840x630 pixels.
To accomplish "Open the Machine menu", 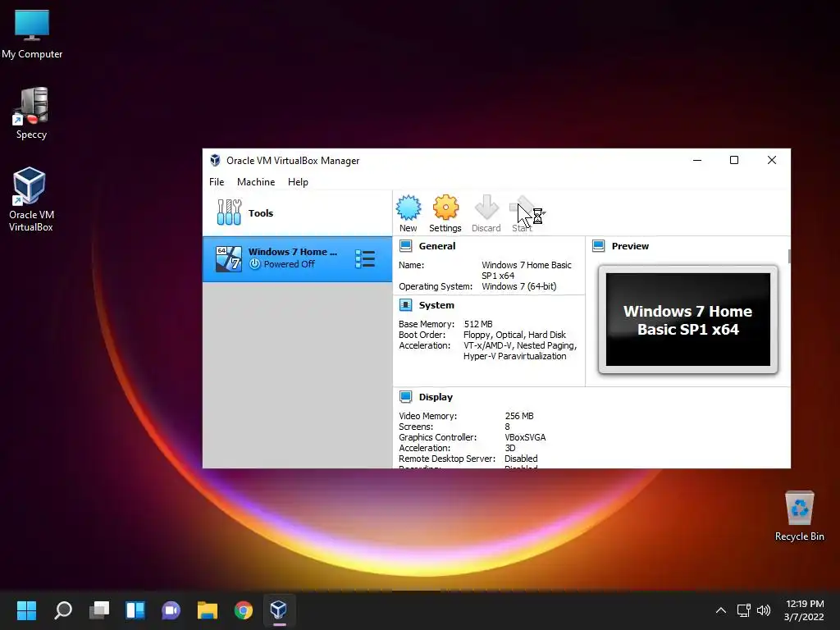I will pyautogui.click(x=256, y=182).
